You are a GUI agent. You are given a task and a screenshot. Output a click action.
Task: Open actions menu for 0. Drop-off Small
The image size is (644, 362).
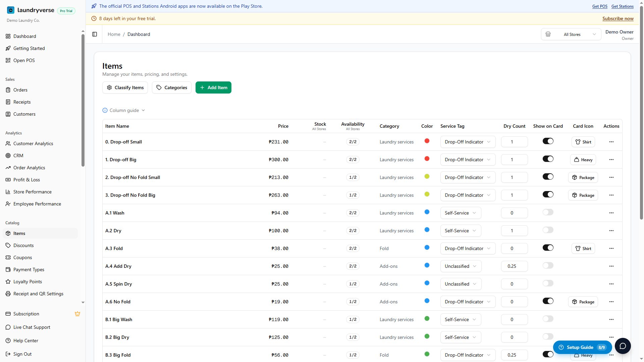(x=611, y=142)
